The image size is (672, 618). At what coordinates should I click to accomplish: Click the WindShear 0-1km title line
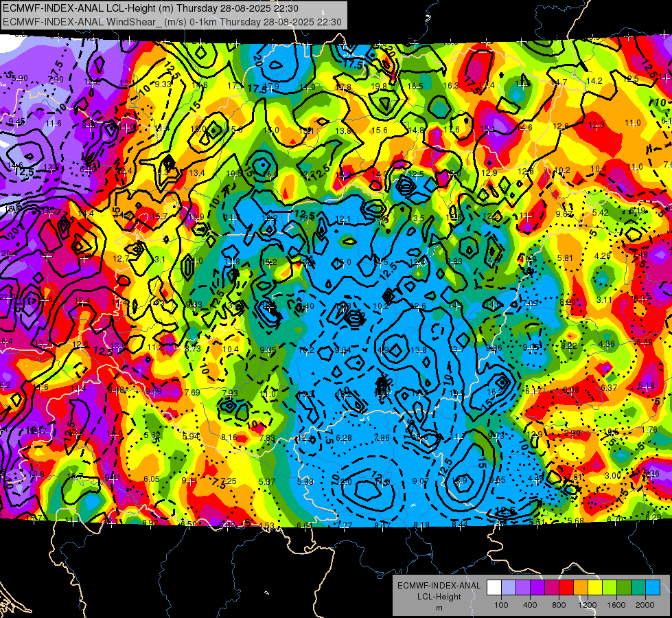coord(172,22)
